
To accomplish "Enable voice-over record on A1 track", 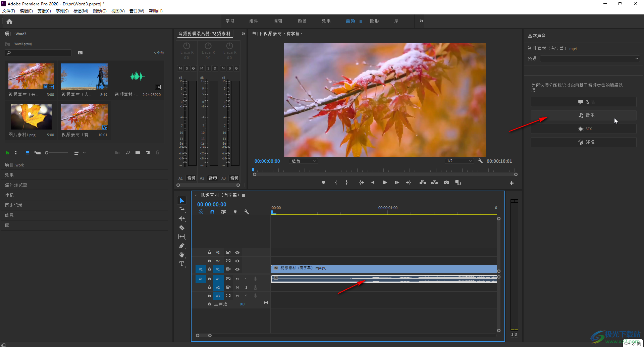I will [x=255, y=279].
